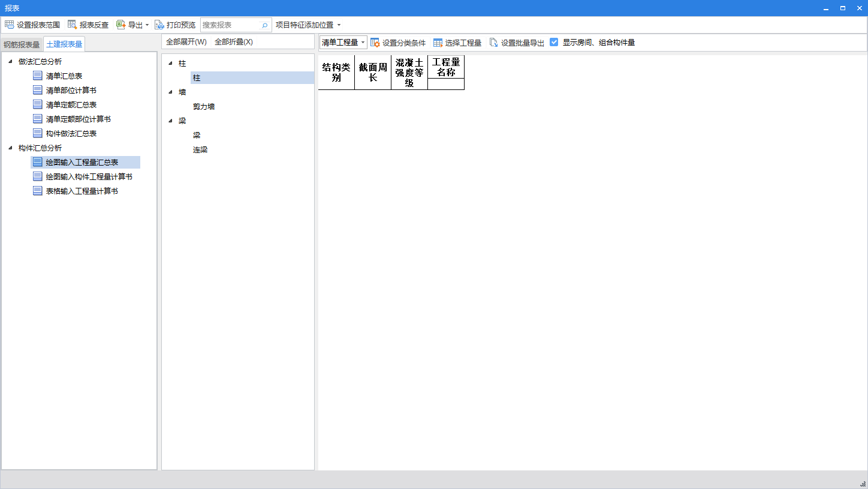
Task: Collapse the 做法汇总分析 tree group
Action: point(10,61)
